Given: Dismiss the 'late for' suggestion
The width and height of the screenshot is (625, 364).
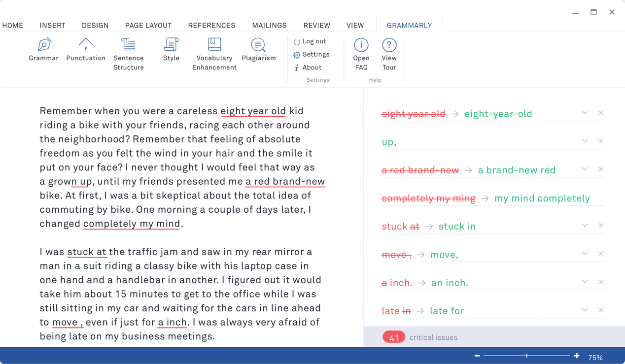Looking at the screenshot, I should (x=601, y=310).
